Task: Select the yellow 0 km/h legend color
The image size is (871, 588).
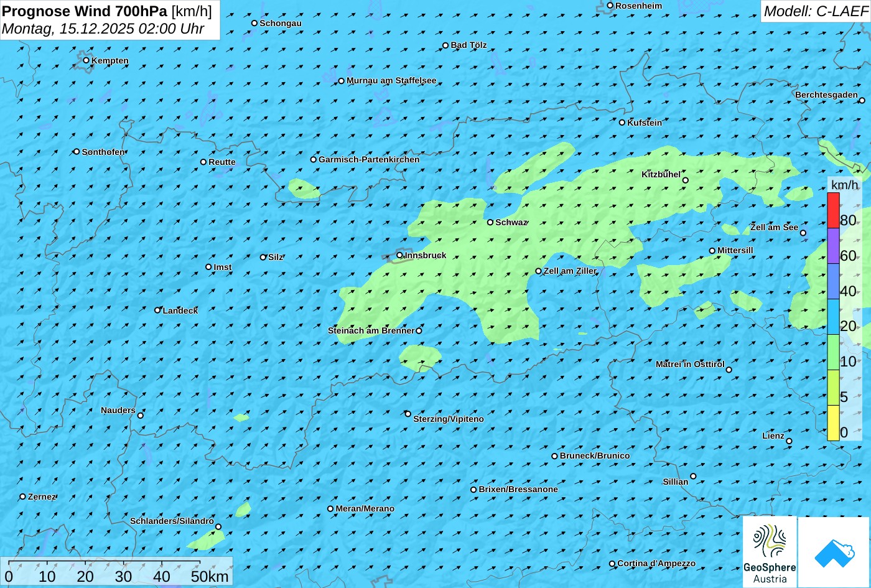Action: click(833, 423)
